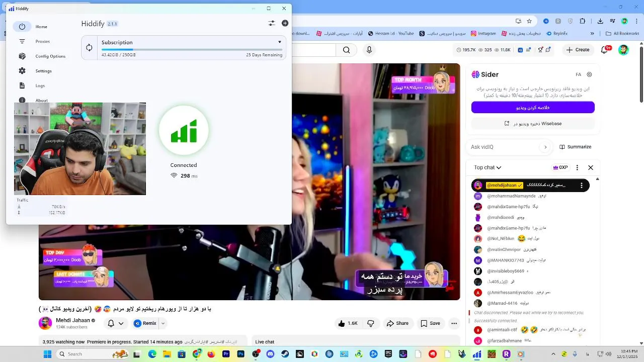Save video to playlist
This screenshot has height=362, width=644.
[431, 323]
